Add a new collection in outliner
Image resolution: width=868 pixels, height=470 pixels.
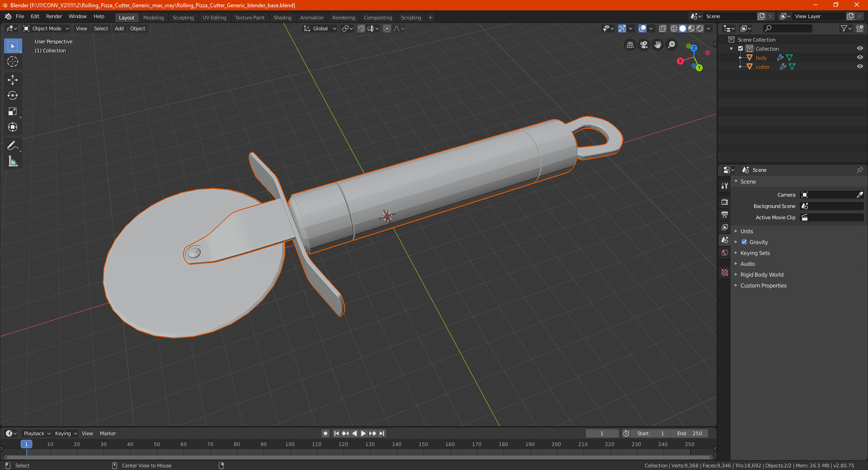coord(859,28)
